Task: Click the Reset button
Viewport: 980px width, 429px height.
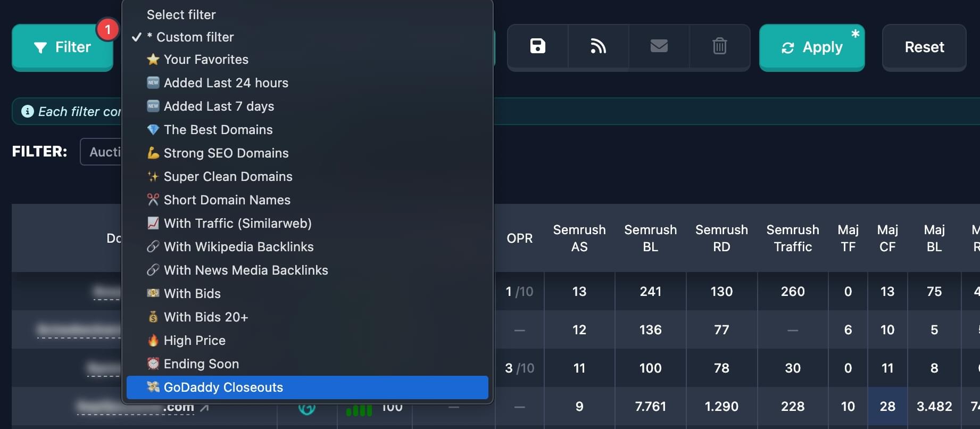Action: [924, 47]
